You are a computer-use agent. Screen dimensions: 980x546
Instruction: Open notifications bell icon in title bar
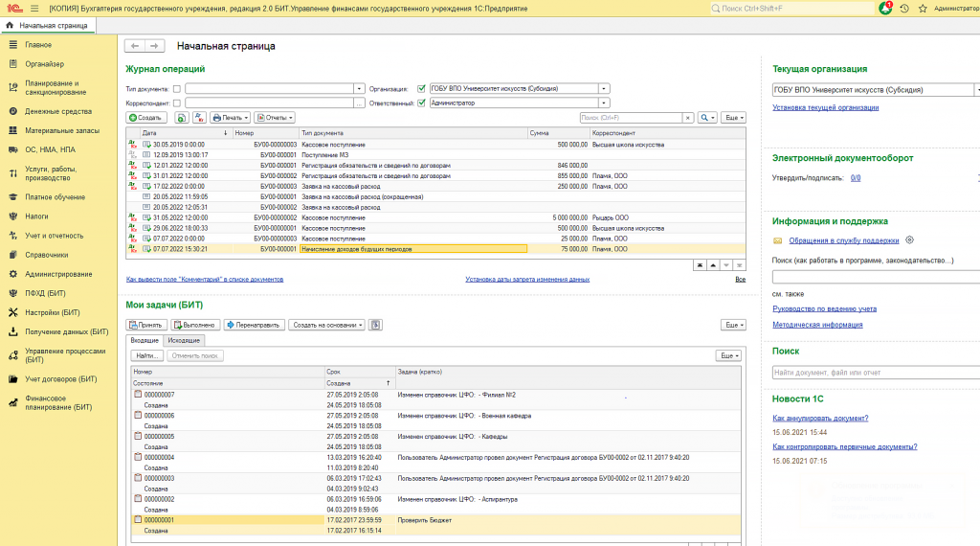[885, 8]
